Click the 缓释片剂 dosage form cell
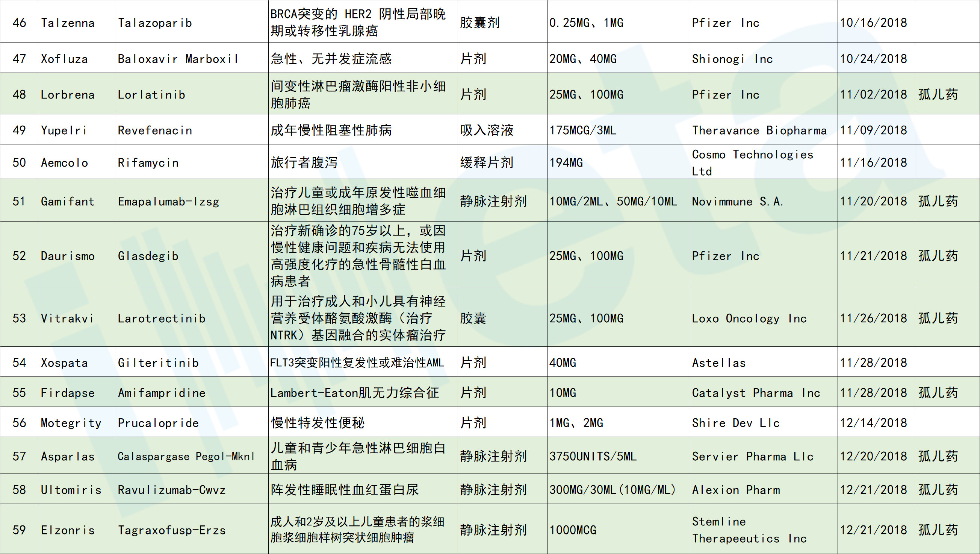This screenshot has height=554, width=980. coord(502,162)
